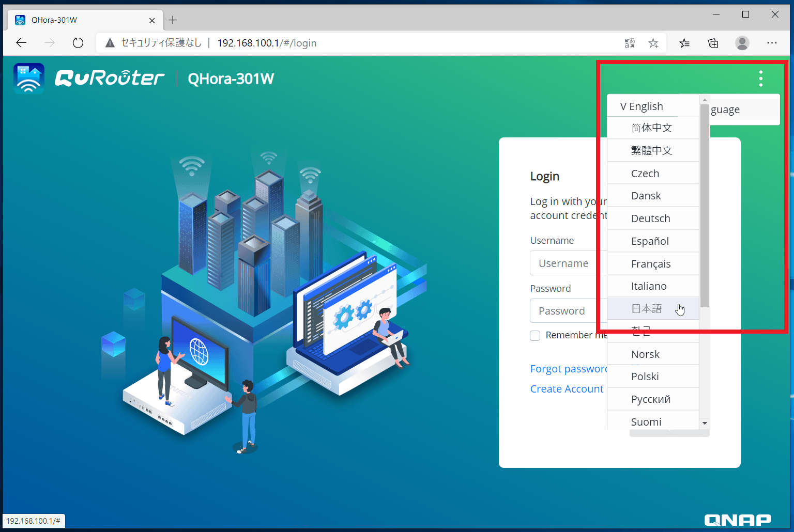Open the three-dot menu in QuRouter header
Image resolution: width=794 pixels, height=532 pixels.
(x=760, y=79)
